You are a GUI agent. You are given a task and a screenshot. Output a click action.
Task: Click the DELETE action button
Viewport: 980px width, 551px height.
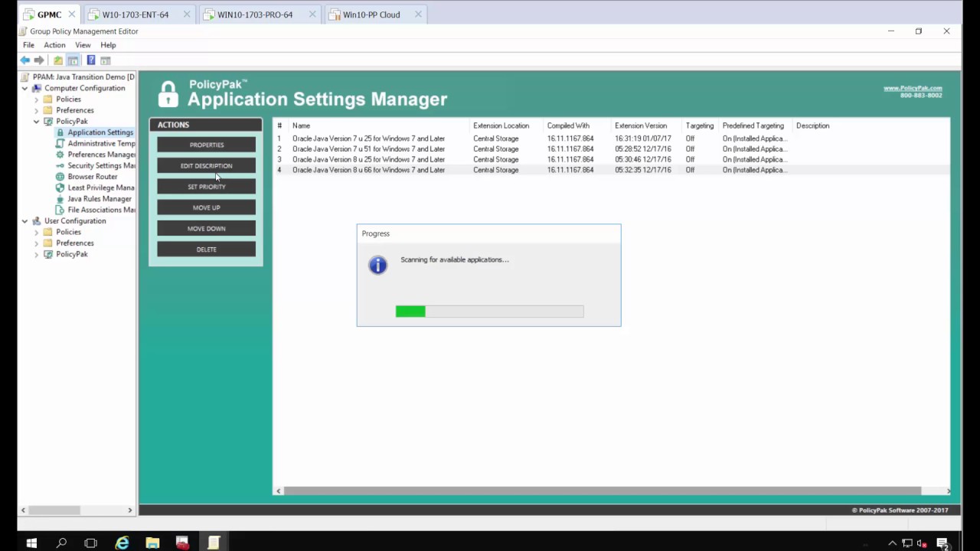(206, 249)
